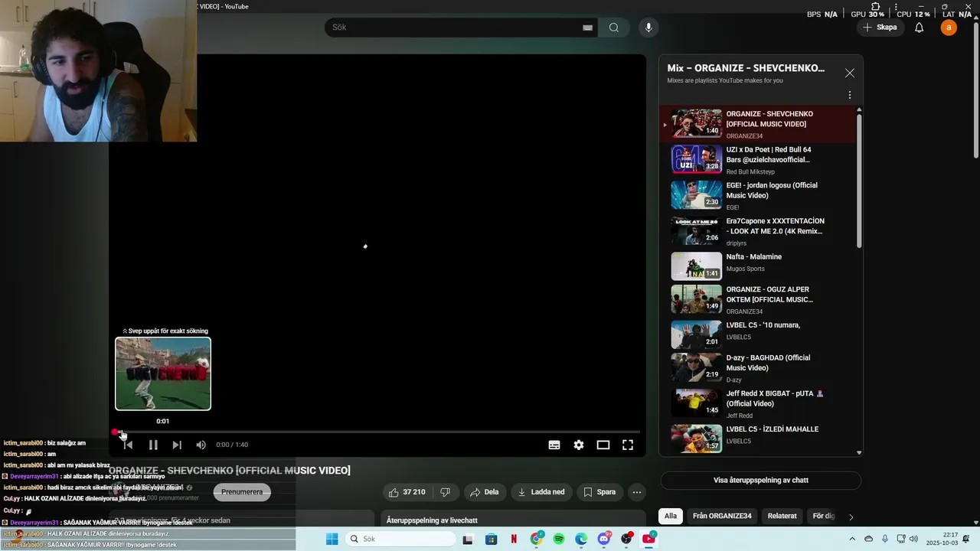Play ORGANIZE - OGUZ ALPER OKTEM video
Viewport: 980px width, 551px height.
click(757, 300)
